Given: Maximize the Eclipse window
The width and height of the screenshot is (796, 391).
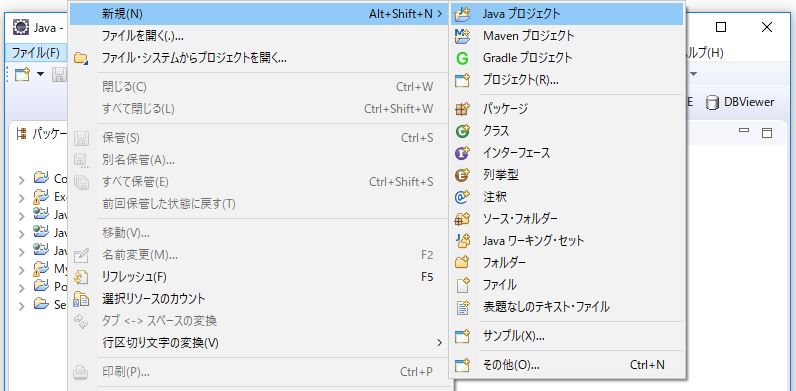Looking at the screenshot, I should (x=721, y=27).
